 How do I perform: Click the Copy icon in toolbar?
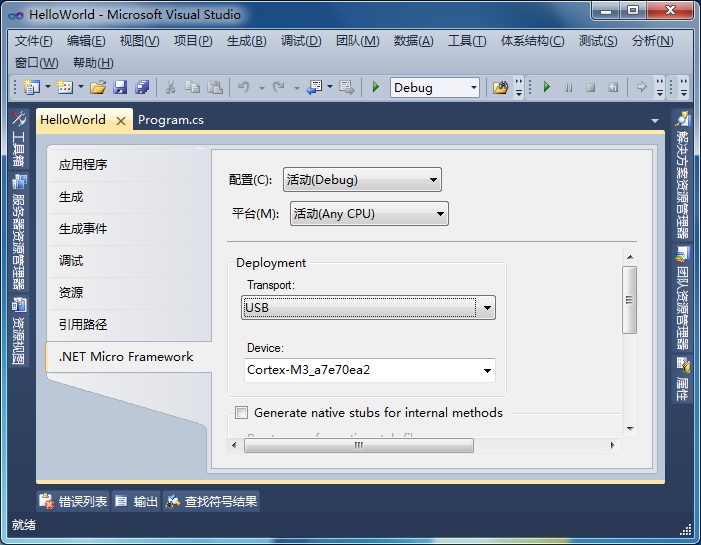click(x=193, y=87)
